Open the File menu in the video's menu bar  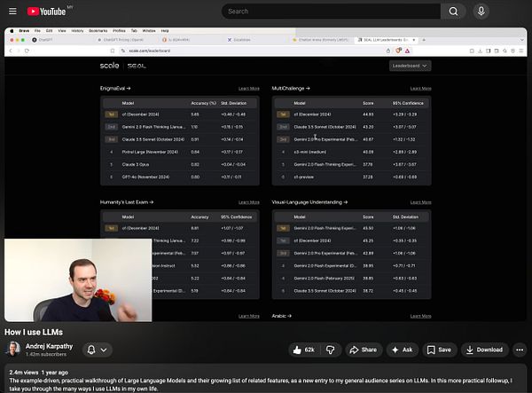tap(37, 31)
